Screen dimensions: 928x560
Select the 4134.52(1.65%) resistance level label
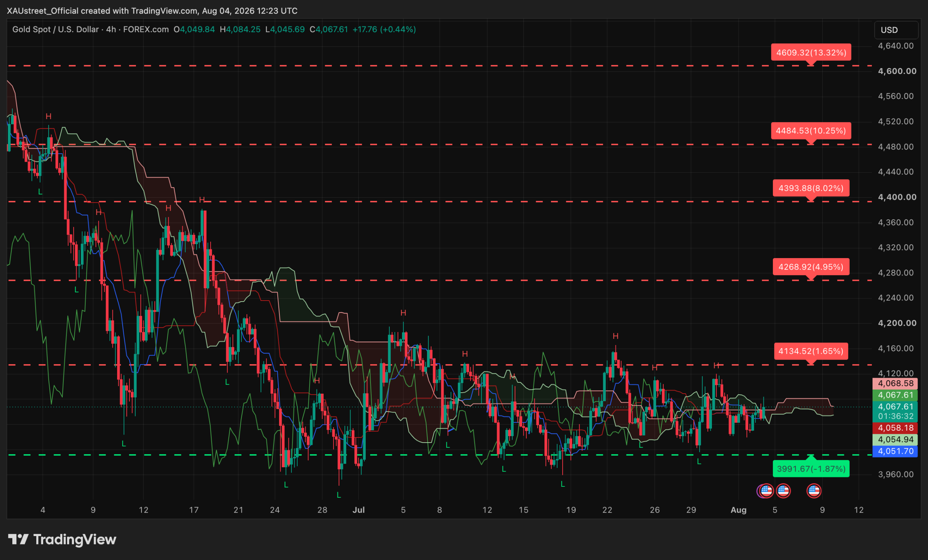click(811, 351)
